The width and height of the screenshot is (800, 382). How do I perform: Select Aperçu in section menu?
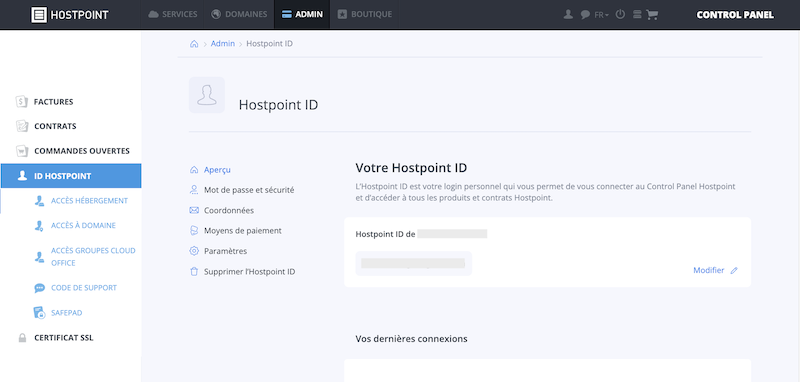[x=217, y=170]
